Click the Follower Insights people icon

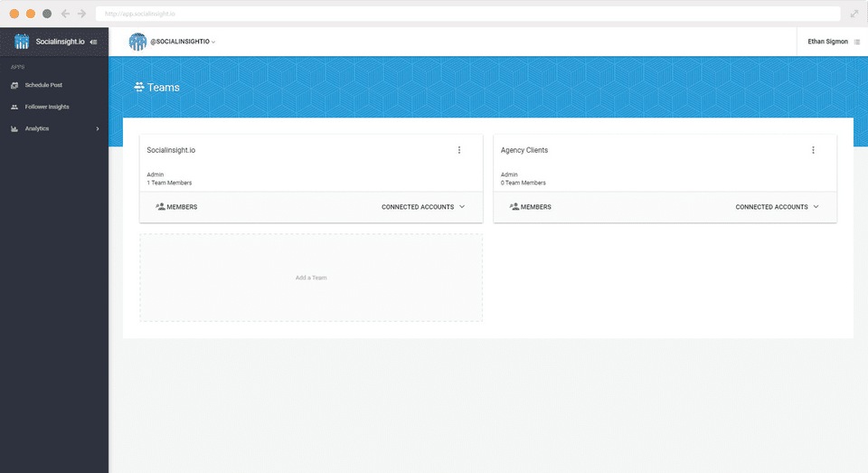click(x=14, y=107)
